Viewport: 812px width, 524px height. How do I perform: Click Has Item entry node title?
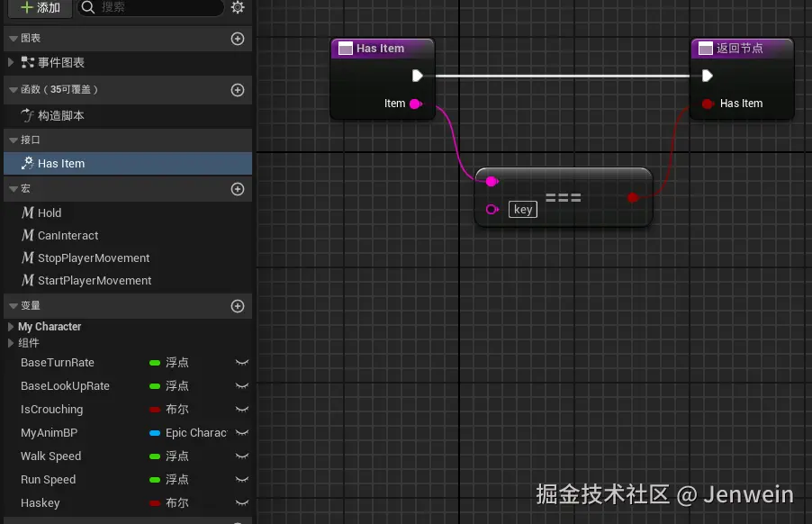383,48
